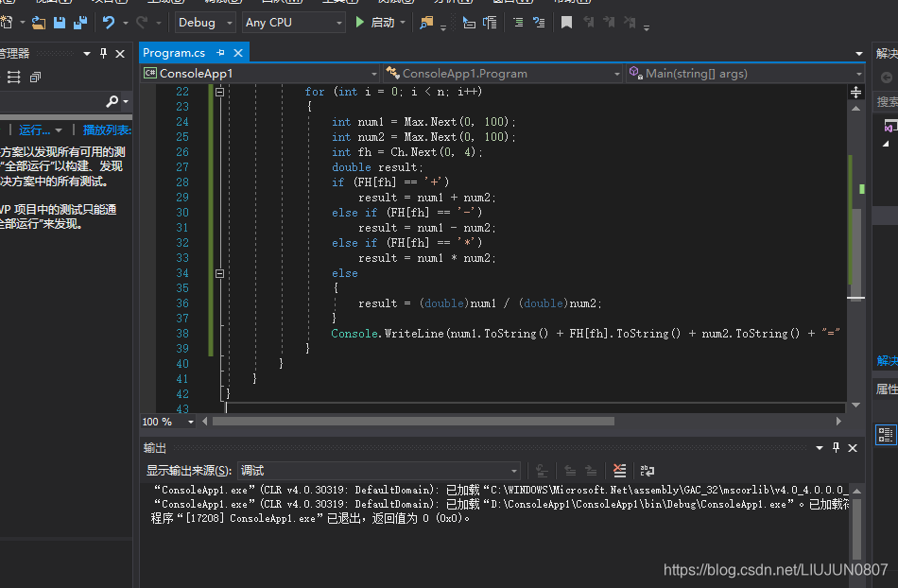Image resolution: width=898 pixels, height=588 pixels.
Task: Click the clear bookmarks toolbar icon
Action: tap(630, 23)
